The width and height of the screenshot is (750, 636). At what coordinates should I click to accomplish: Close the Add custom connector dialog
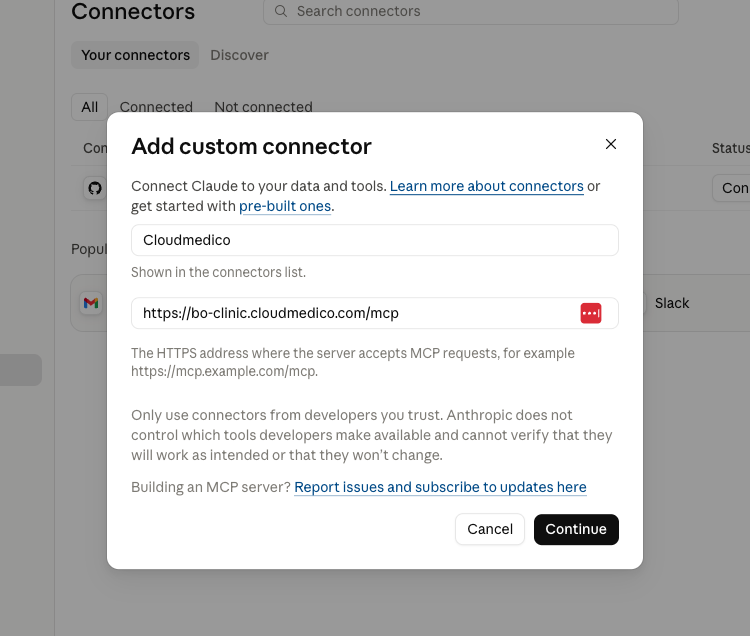tap(610, 144)
